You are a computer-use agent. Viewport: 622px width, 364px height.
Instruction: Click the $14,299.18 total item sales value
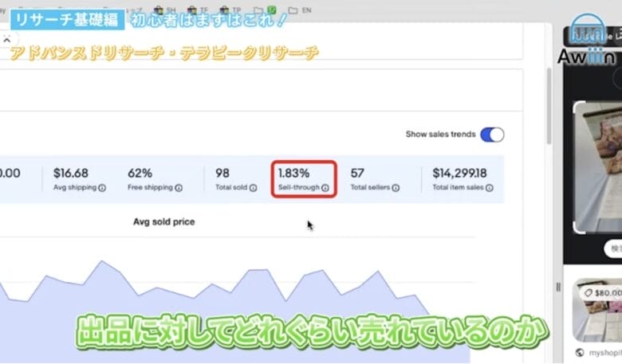[x=459, y=173]
